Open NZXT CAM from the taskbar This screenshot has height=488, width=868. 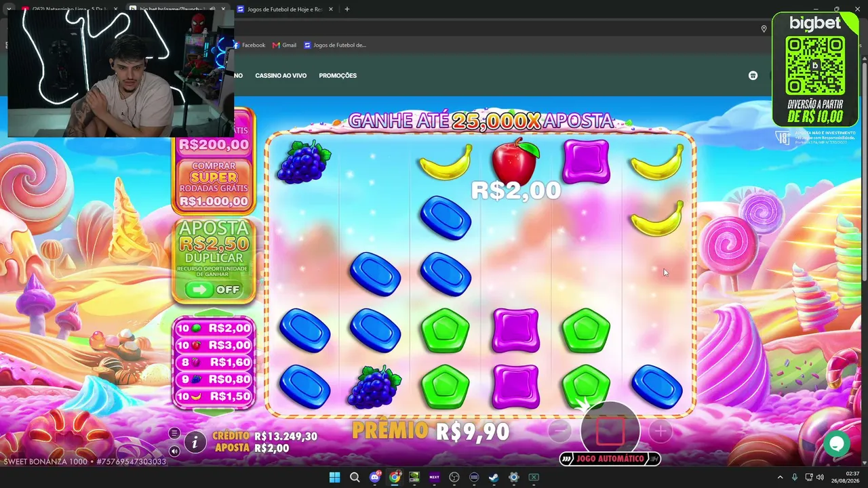435,477
